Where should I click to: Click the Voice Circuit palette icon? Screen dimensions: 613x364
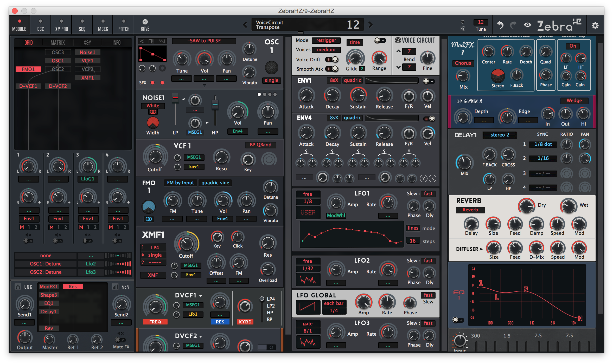(x=398, y=40)
